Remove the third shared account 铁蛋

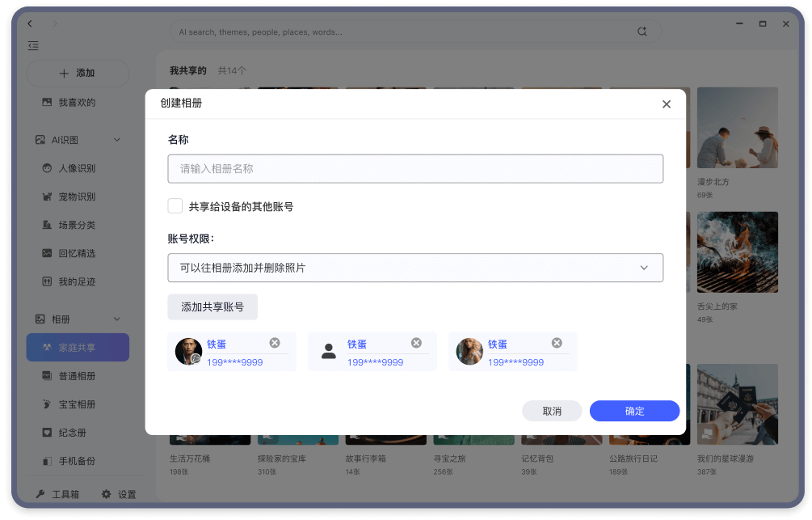557,343
